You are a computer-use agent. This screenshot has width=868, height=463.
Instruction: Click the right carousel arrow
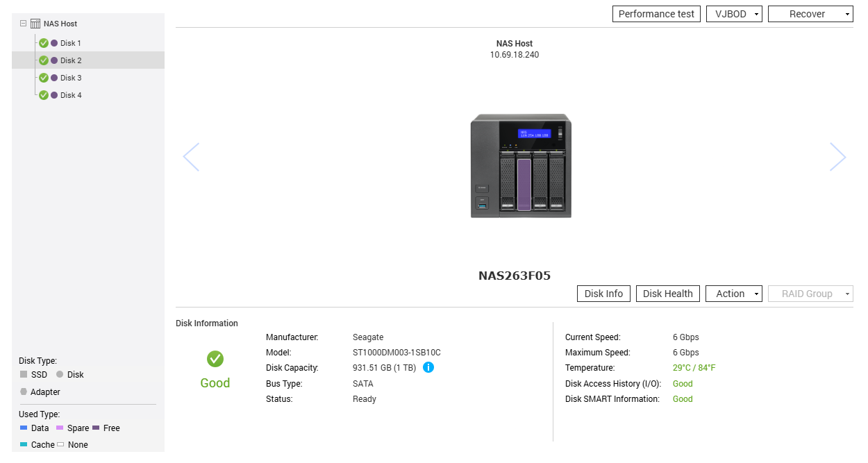point(838,157)
